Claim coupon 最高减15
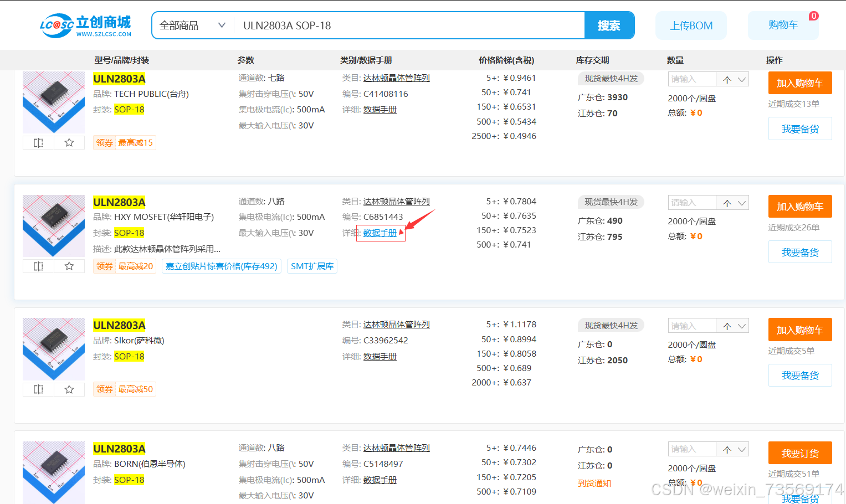846x504 pixels. pos(125,143)
